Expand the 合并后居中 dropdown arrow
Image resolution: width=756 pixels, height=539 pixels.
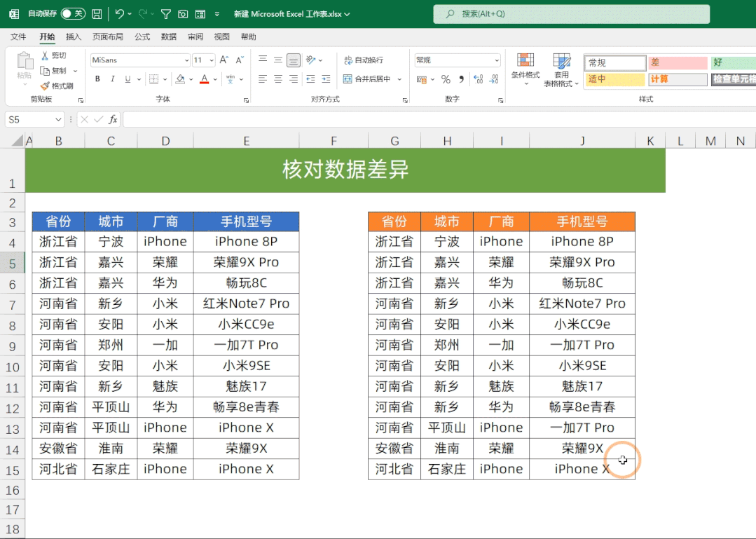[399, 79]
